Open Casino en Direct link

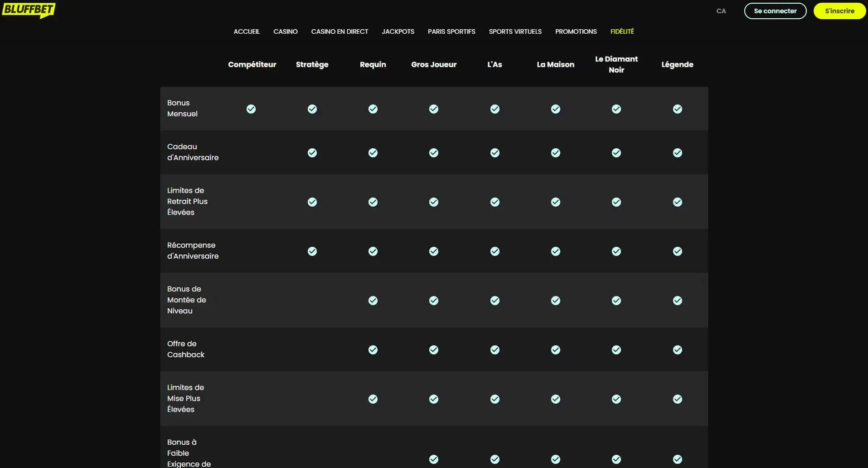(x=339, y=31)
